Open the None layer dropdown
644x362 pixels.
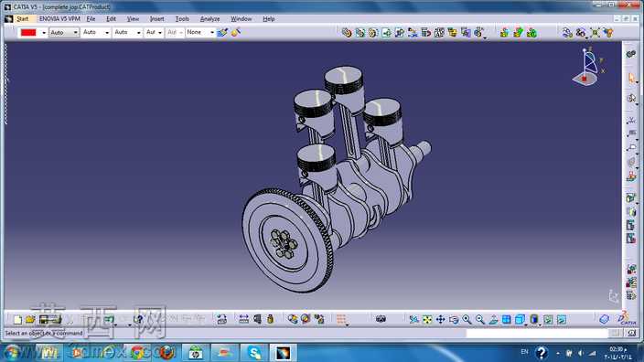click(x=200, y=32)
